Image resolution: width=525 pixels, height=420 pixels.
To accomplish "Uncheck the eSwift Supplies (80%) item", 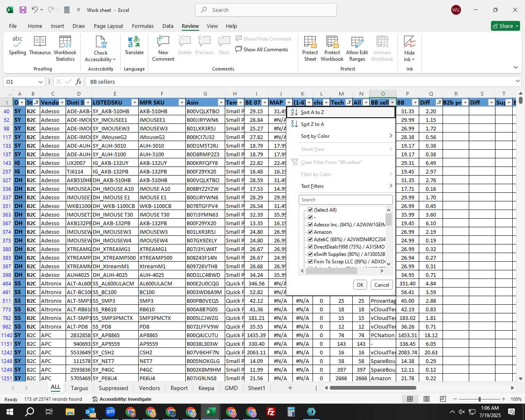I will click(310, 254).
